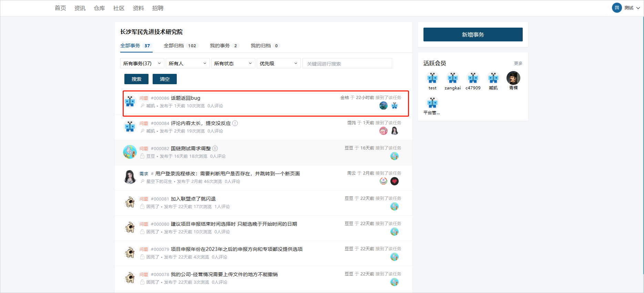This screenshot has height=293, width=644.
Task: Click the key icon under issue #000086
Action: [x=142, y=106]
